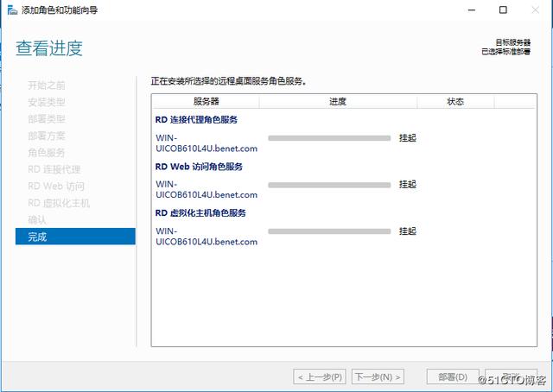The height and width of the screenshot is (392, 553).
Task: Switch to the RD Web 访问 step
Action: tap(56, 186)
